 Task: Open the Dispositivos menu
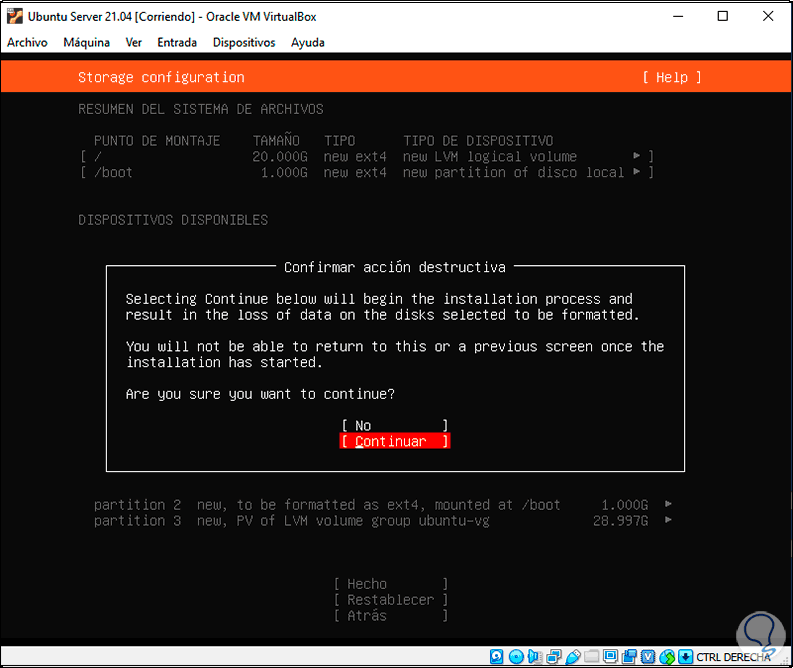coord(244,42)
